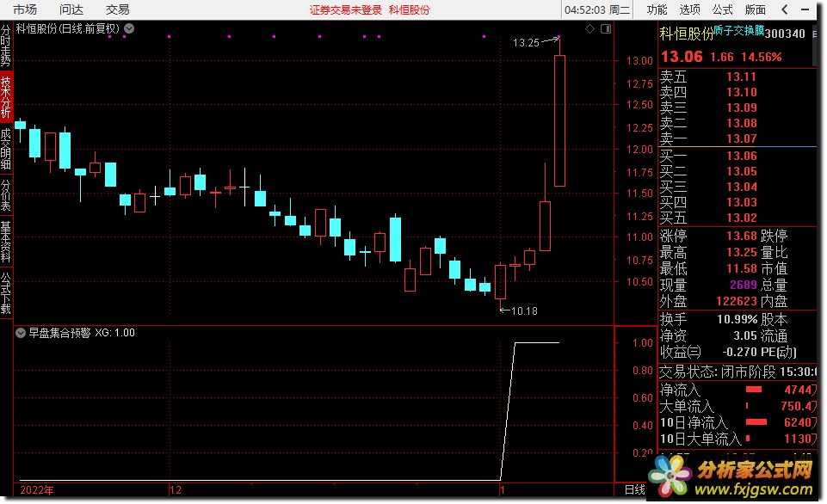Click the 10日大单流入 row

(x=738, y=439)
